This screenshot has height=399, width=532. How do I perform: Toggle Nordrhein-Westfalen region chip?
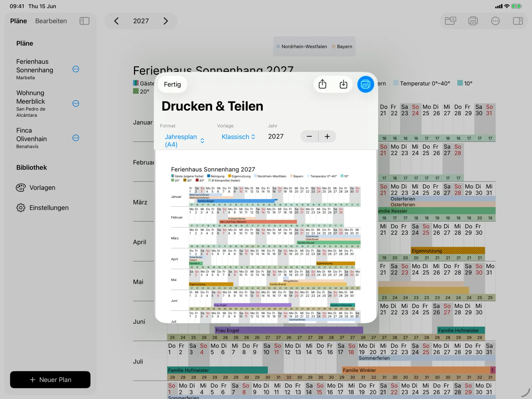pos(302,47)
